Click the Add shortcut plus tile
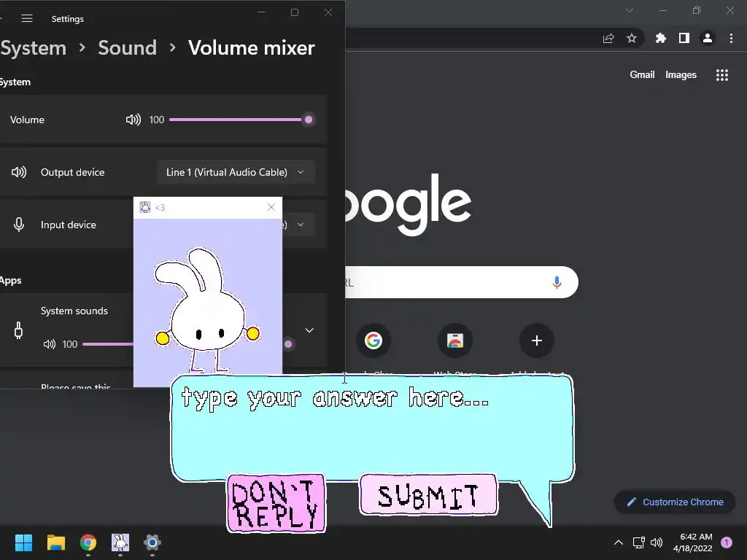Screen dimensions: 747x560 [x=536, y=341]
